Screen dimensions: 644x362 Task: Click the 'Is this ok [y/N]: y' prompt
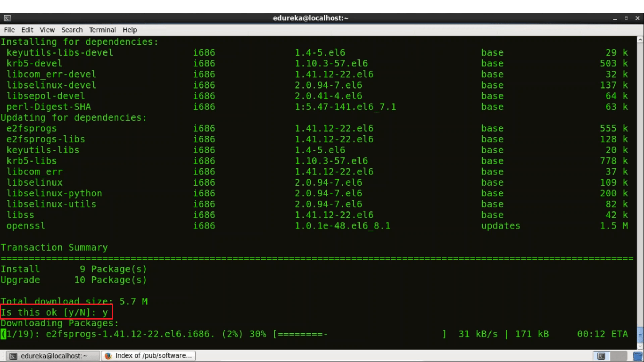pos(54,313)
